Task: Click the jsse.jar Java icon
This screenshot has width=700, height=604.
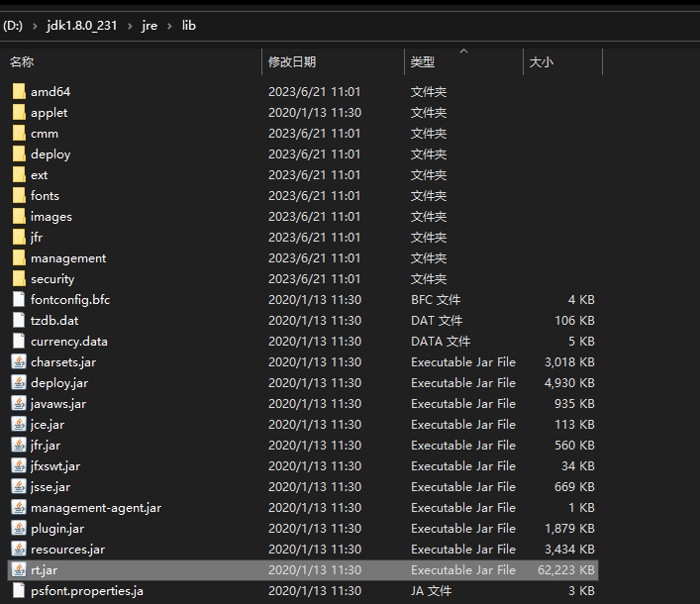Action: [x=19, y=486]
